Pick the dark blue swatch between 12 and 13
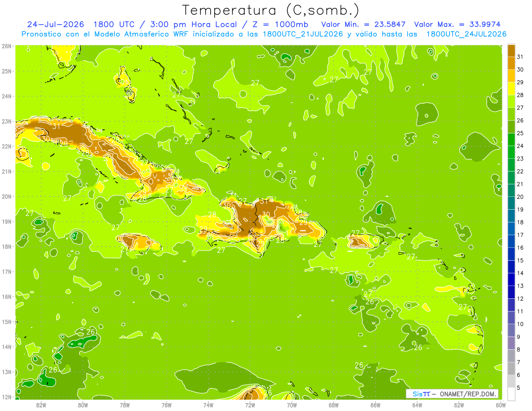 pos(511,292)
